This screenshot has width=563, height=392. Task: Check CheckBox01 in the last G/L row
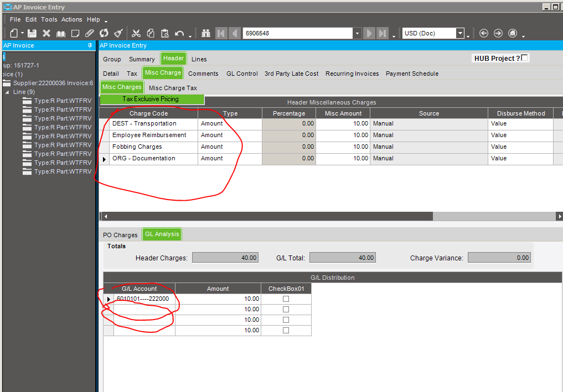(x=286, y=331)
